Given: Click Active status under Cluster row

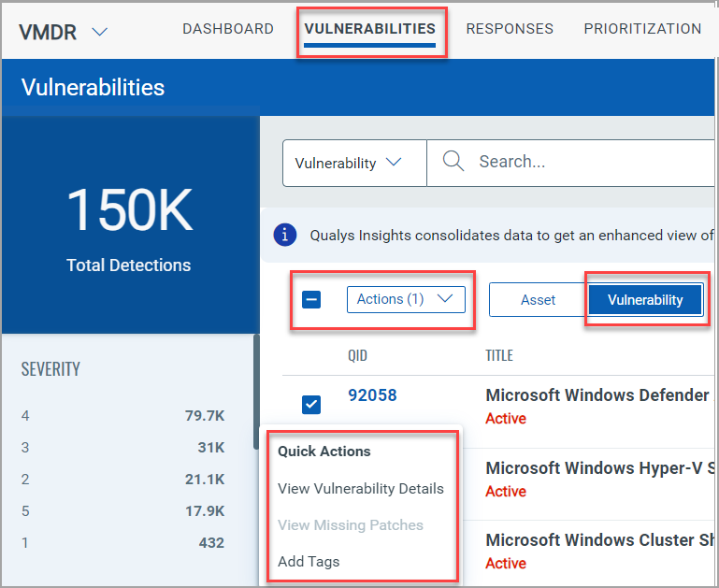Looking at the screenshot, I should pyautogui.click(x=506, y=564).
